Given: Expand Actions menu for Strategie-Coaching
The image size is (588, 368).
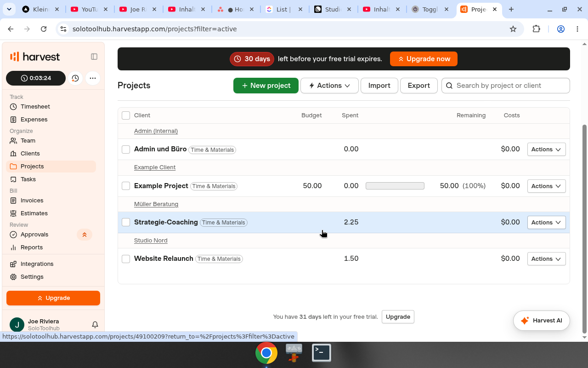Looking at the screenshot, I should click(x=546, y=222).
